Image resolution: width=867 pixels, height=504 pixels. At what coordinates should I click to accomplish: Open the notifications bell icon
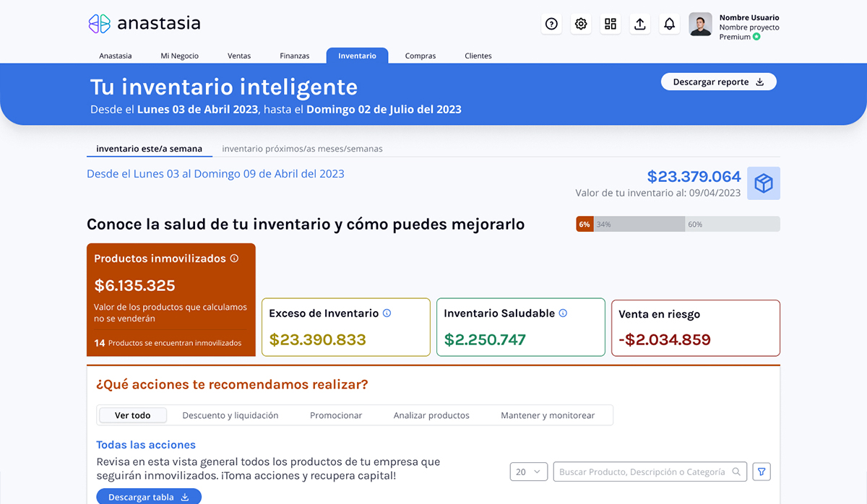669,24
